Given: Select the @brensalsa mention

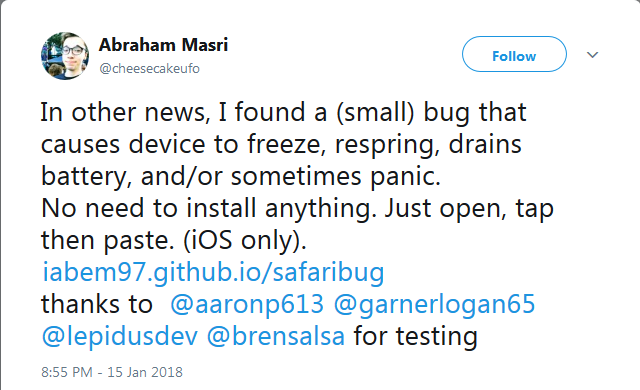Looking at the screenshot, I should tap(276, 337).
